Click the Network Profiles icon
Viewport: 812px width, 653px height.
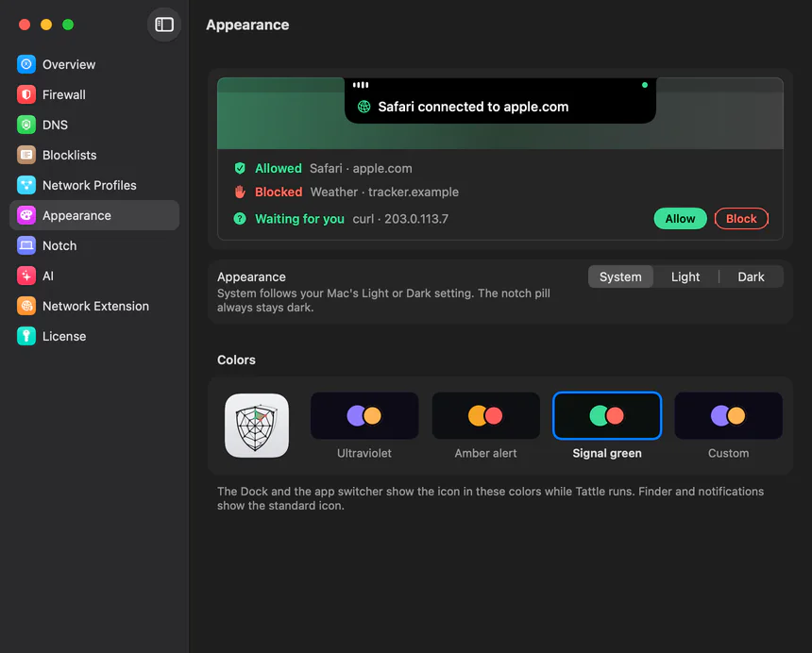[26, 185]
